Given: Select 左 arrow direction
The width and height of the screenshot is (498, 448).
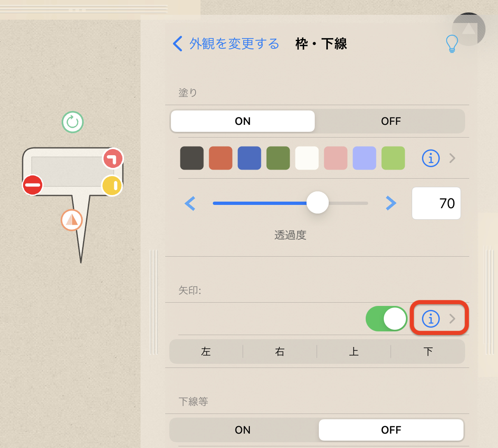Looking at the screenshot, I should pos(206,352).
